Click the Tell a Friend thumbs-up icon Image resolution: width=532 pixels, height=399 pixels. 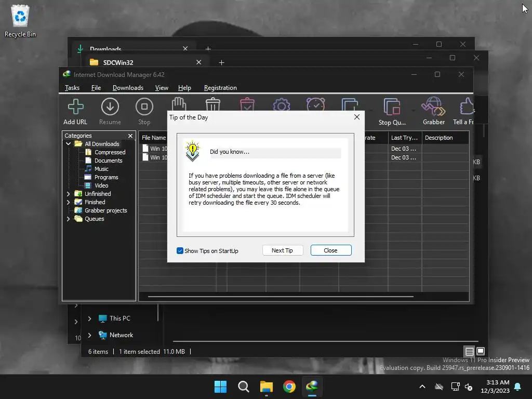pyautogui.click(x=467, y=106)
